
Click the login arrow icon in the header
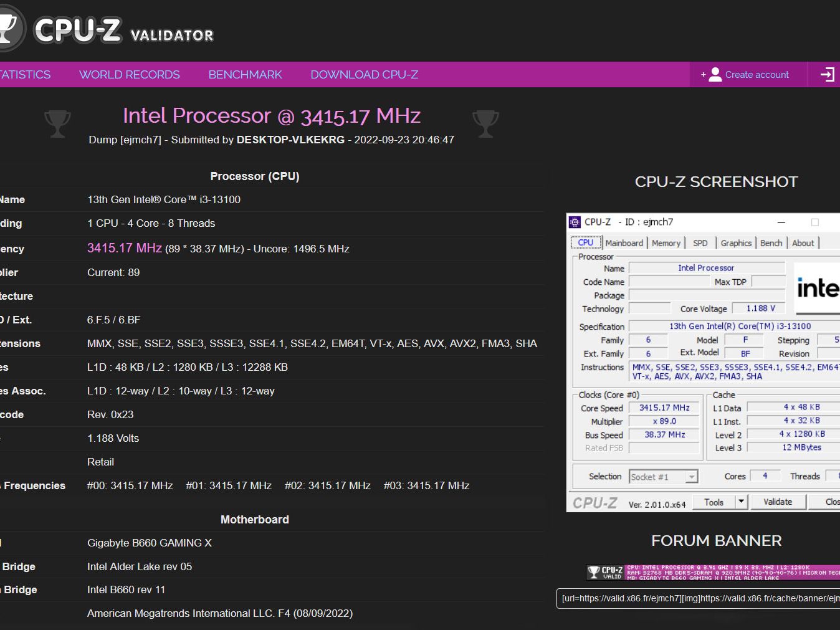click(x=827, y=75)
